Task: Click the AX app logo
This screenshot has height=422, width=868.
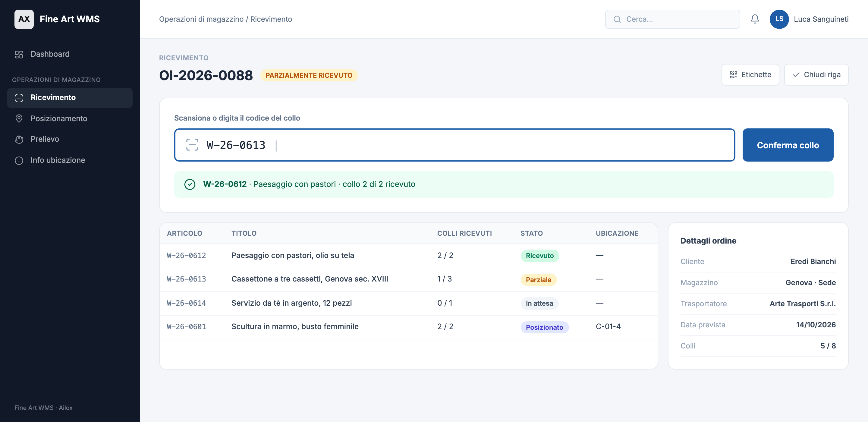Action: point(24,19)
